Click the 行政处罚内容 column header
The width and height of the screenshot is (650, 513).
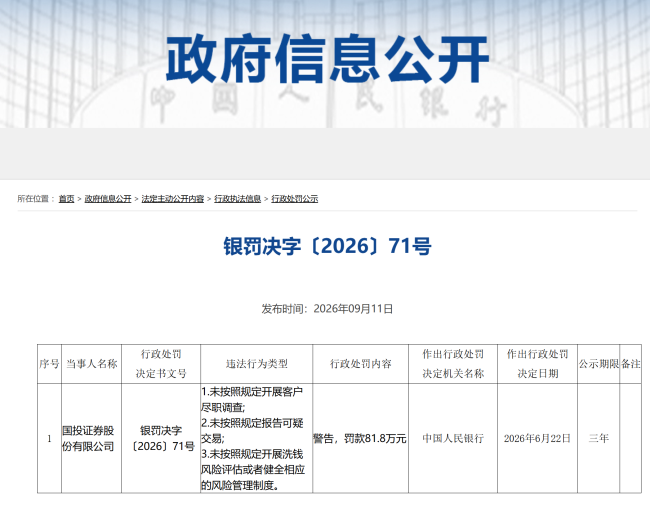coord(361,364)
